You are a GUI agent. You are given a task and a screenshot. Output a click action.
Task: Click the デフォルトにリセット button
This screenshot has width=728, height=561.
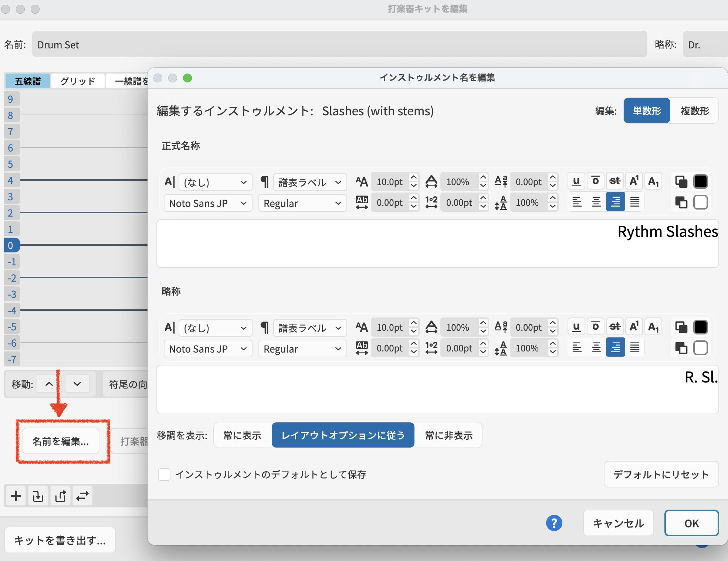point(661,475)
